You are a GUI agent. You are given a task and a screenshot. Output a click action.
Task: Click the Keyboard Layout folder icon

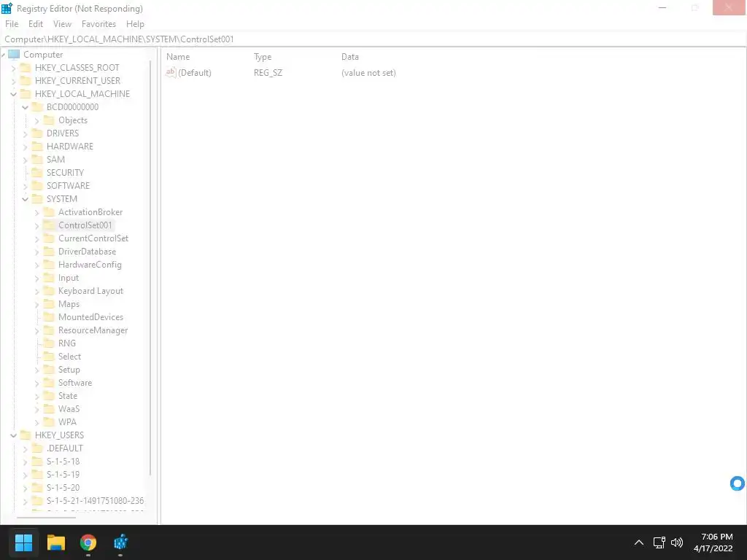click(49, 290)
